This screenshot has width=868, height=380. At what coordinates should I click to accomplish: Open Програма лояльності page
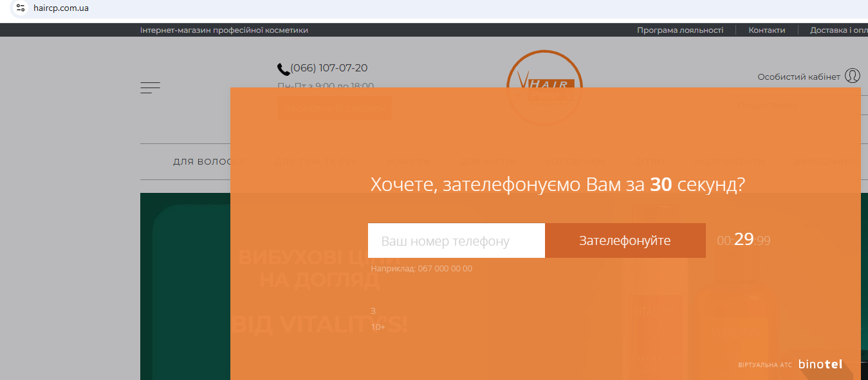[x=680, y=30]
